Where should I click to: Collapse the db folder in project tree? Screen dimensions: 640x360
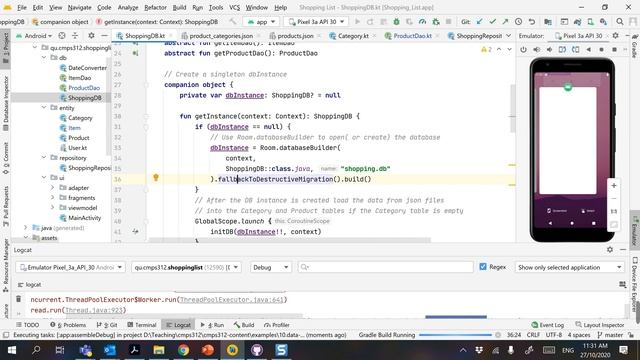44,58
